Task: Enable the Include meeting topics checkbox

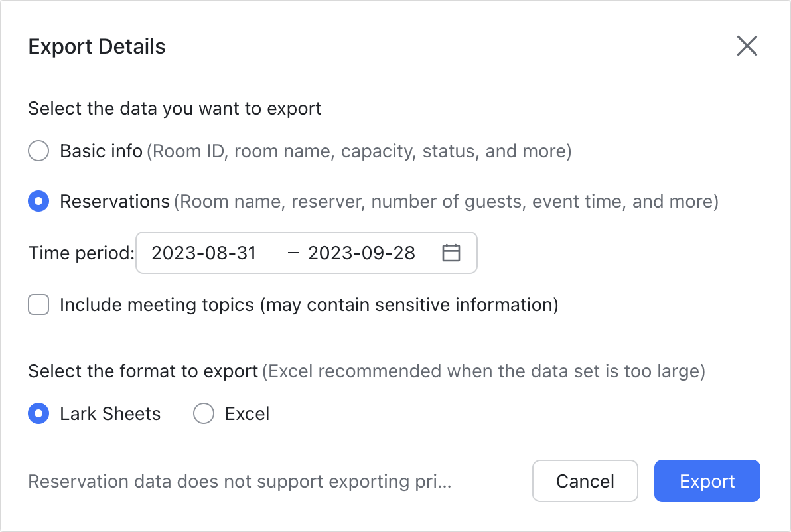Action: (38, 305)
